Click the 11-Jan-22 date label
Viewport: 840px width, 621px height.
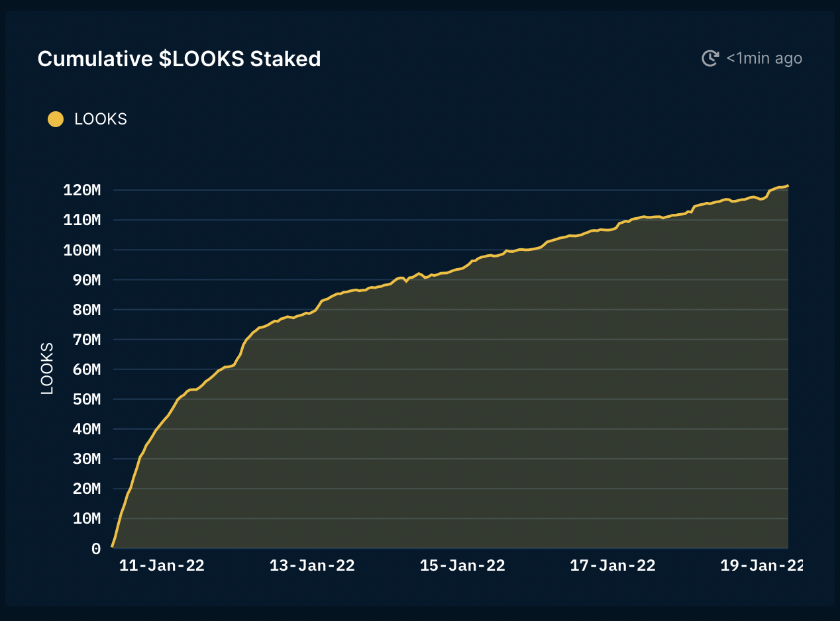[162, 565]
